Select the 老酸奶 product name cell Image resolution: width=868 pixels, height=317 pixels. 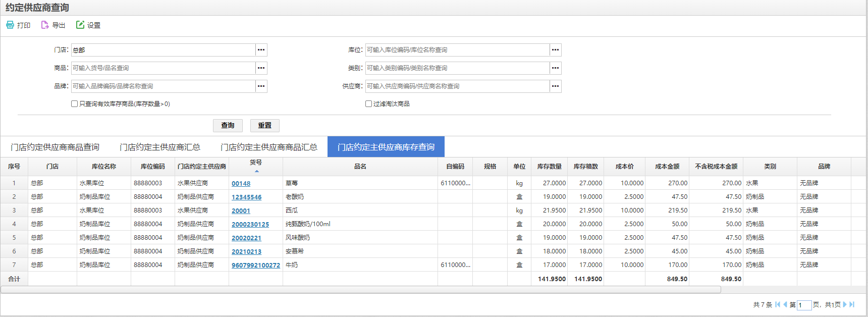click(x=360, y=197)
